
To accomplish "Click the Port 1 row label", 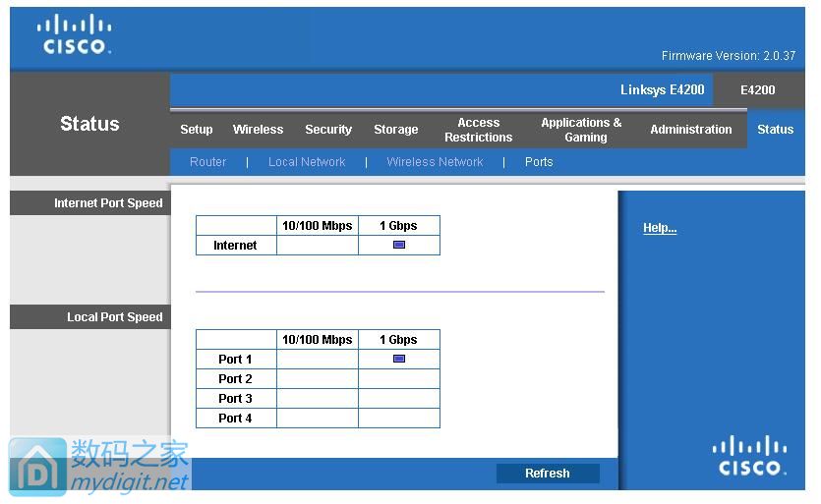I will [x=235, y=359].
